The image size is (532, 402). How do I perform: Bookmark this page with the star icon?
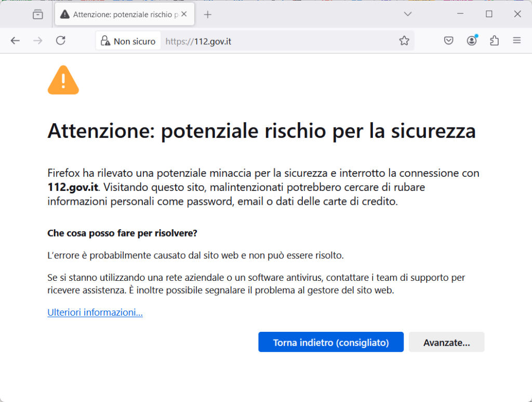[x=404, y=41]
